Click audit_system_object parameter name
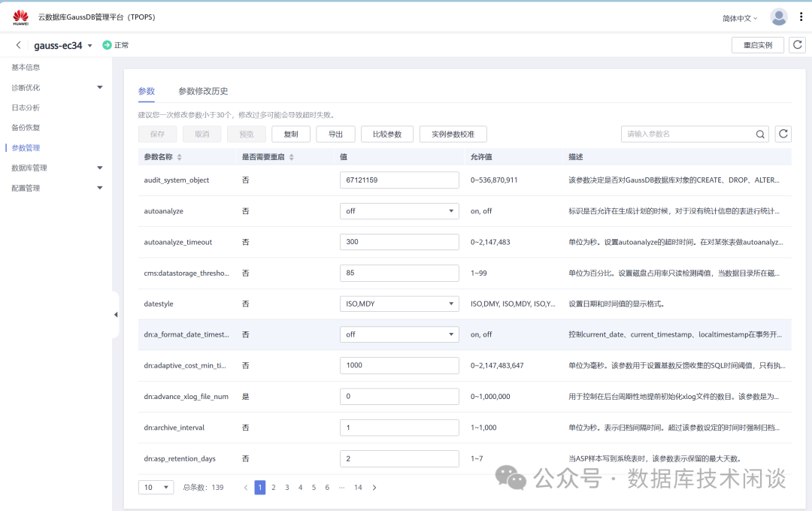This screenshot has width=812, height=511. pos(177,180)
